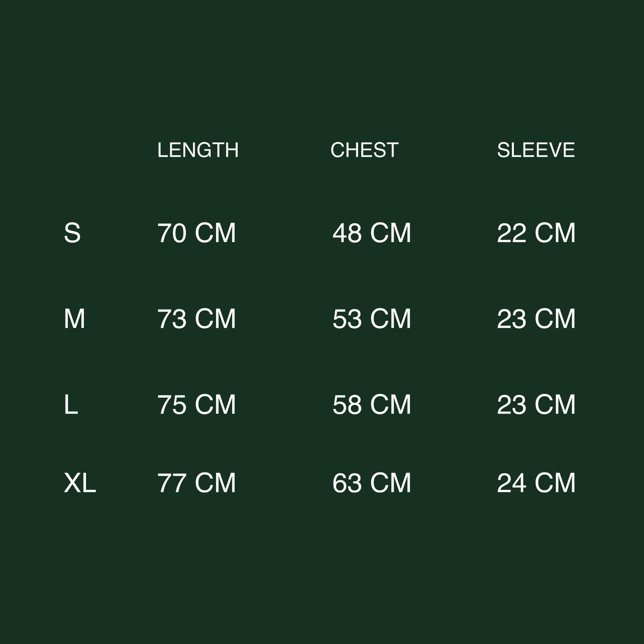Click the M row 23 CM sleeve value
Viewport: 644px width, 644px height.
[x=536, y=319]
